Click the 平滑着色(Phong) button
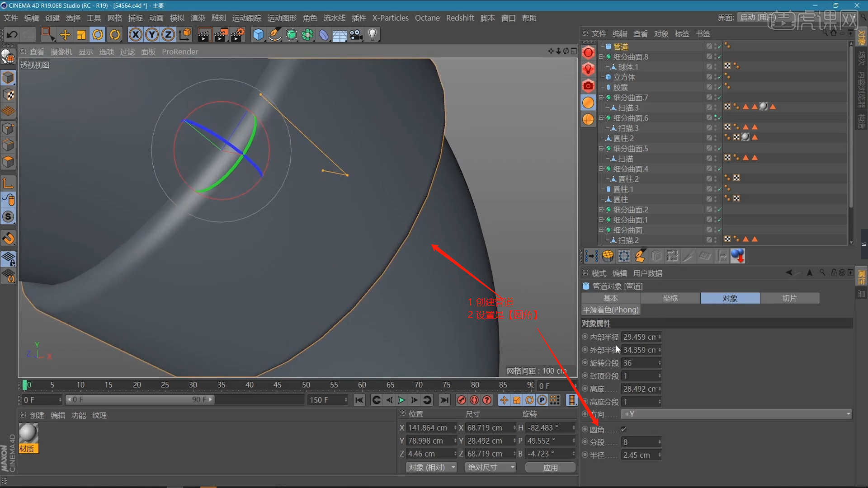Image resolution: width=868 pixels, height=488 pixels. (x=610, y=310)
